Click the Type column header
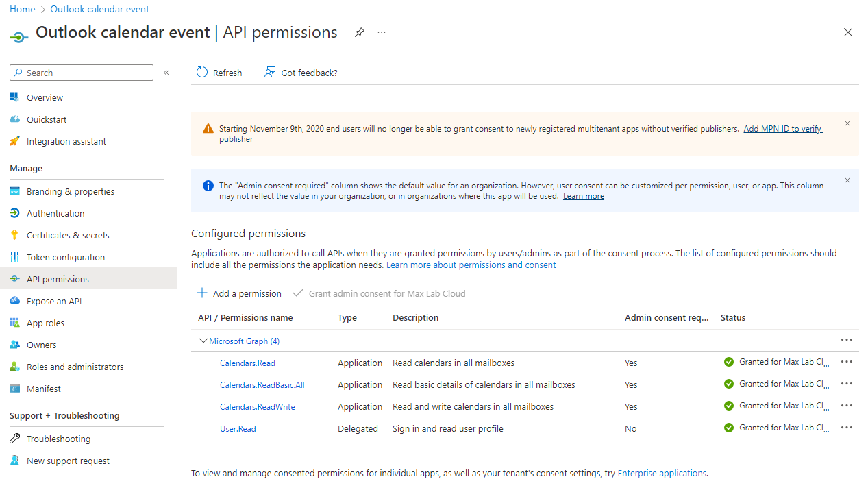Image resolution: width=868 pixels, height=490 pixels. [x=347, y=317]
